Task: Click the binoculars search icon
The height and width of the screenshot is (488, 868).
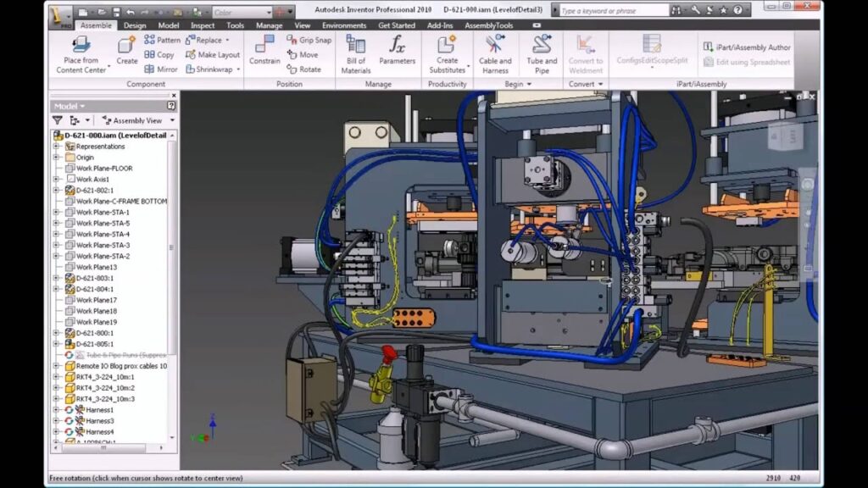Action: point(676,10)
